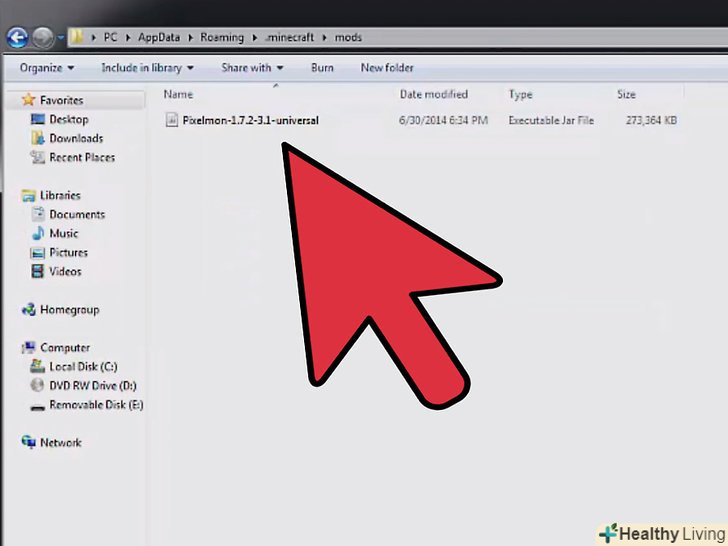
Task: Open Network in navigation pane
Action: pos(61,443)
